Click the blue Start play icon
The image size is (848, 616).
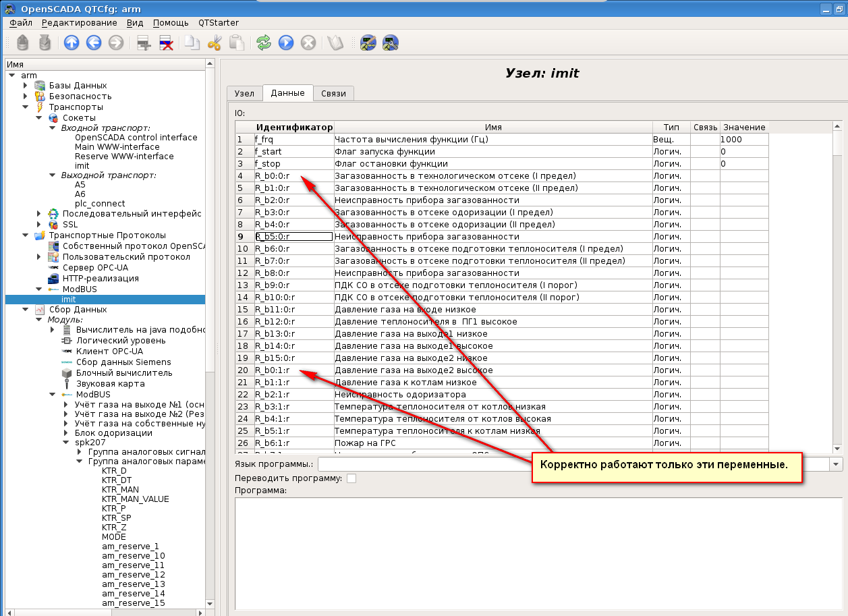[x=286, y=43]
